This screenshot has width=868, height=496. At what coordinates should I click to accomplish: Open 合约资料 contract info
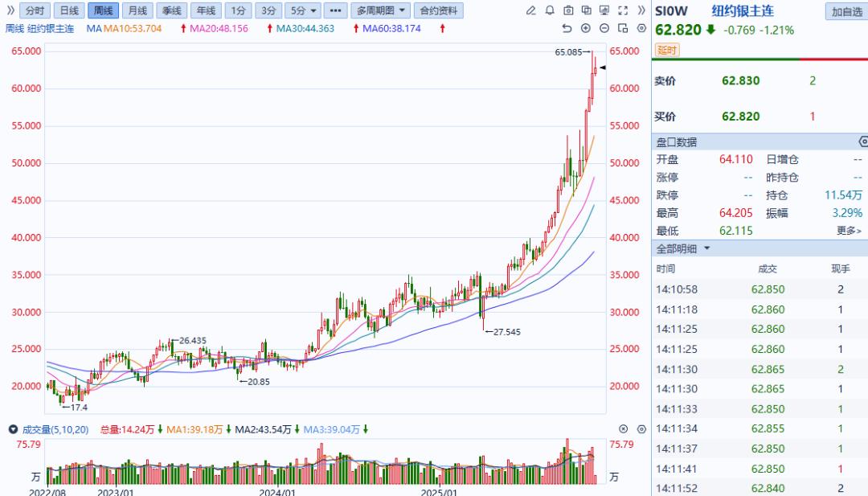439,10
